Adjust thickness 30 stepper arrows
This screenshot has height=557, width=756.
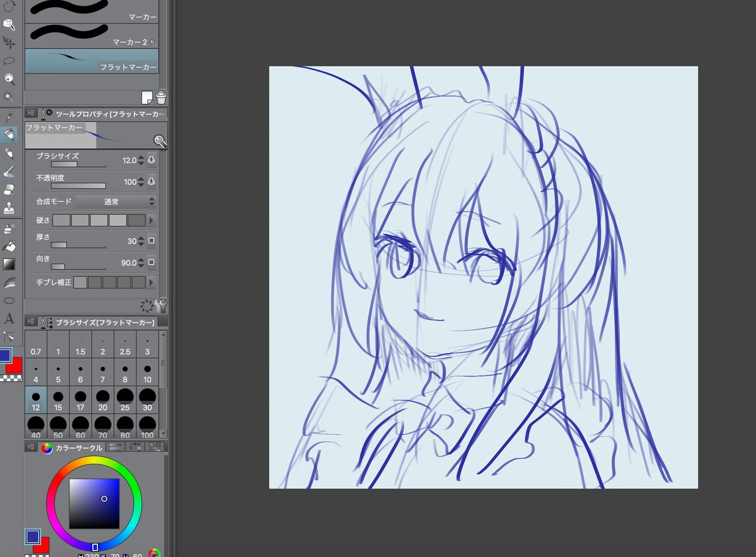(x=141, y=241)
